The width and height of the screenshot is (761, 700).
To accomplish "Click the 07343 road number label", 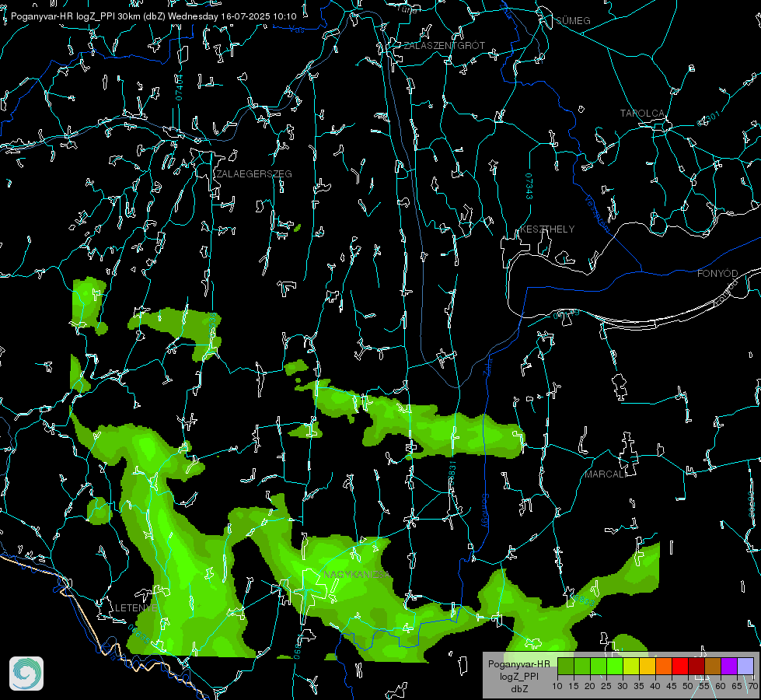I will pos(529,187).
